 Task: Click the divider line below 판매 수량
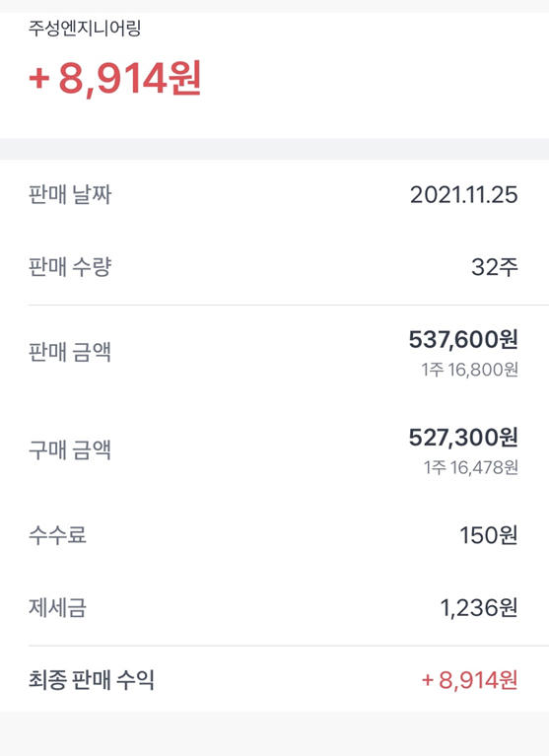288,305
